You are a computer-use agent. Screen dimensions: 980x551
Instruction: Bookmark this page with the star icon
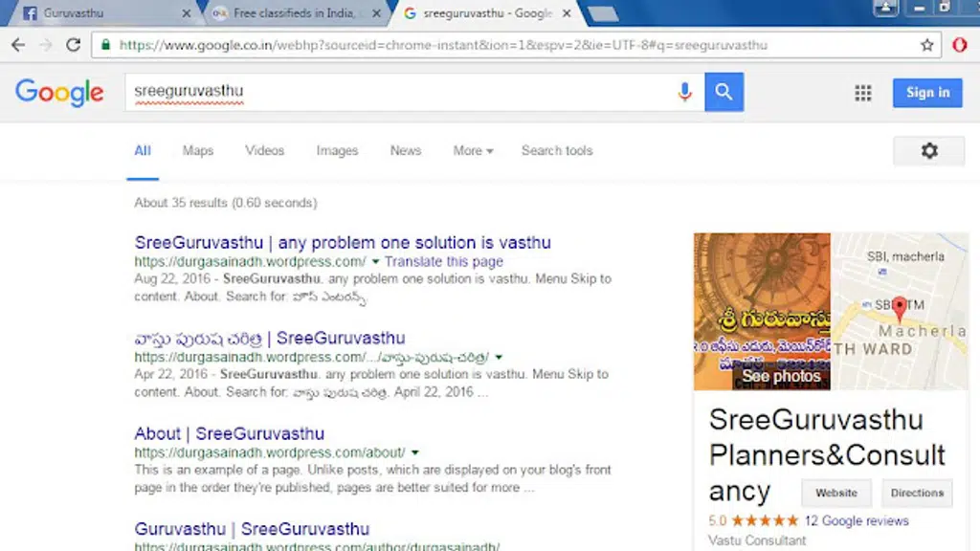click(926, 45)
